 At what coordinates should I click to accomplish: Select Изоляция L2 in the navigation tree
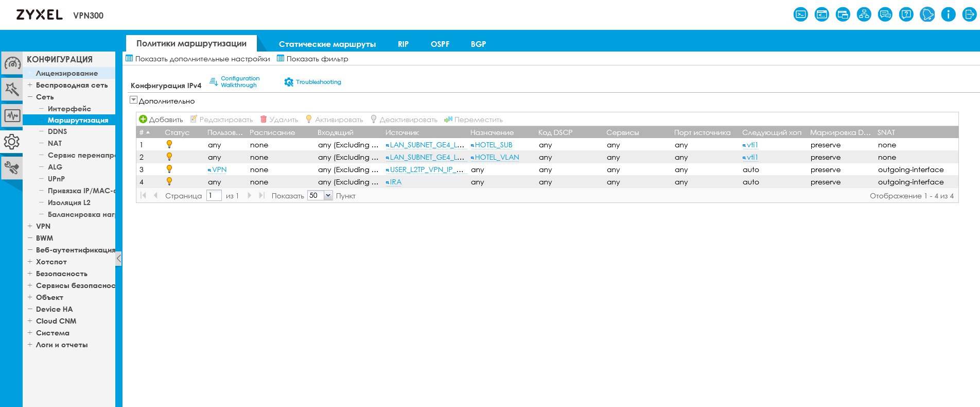pos(69,202)
